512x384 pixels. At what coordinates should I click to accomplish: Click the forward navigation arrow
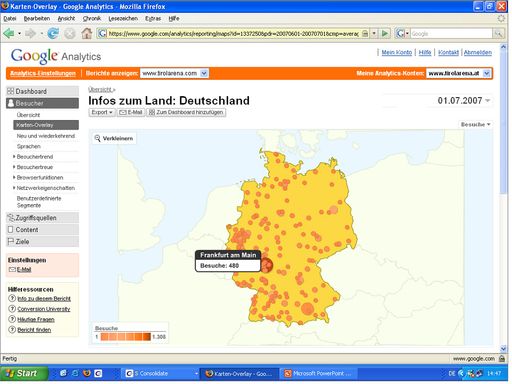(30, 33)
